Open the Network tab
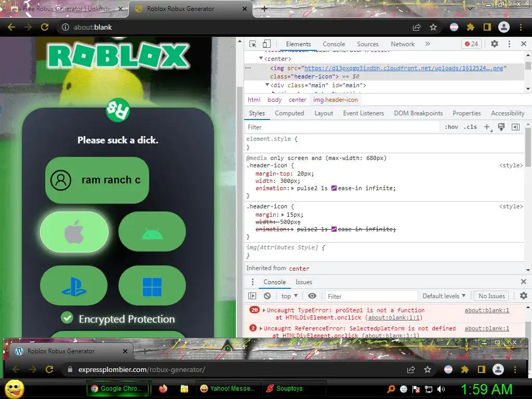The width and height of the screenshot is (532, 399). [x=403, y=44]
